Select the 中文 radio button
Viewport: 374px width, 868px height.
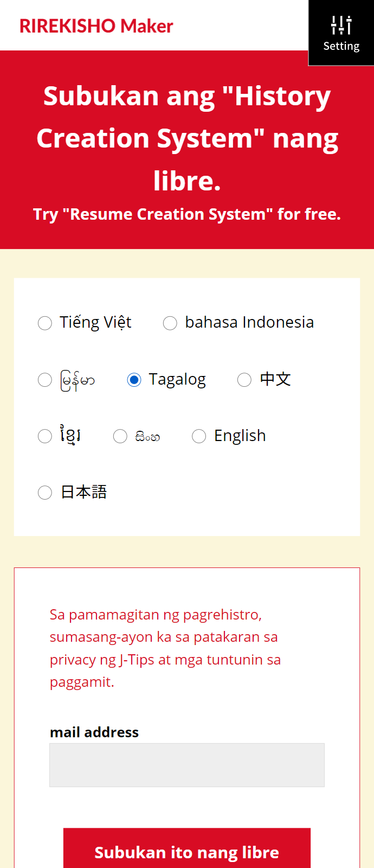244,380
